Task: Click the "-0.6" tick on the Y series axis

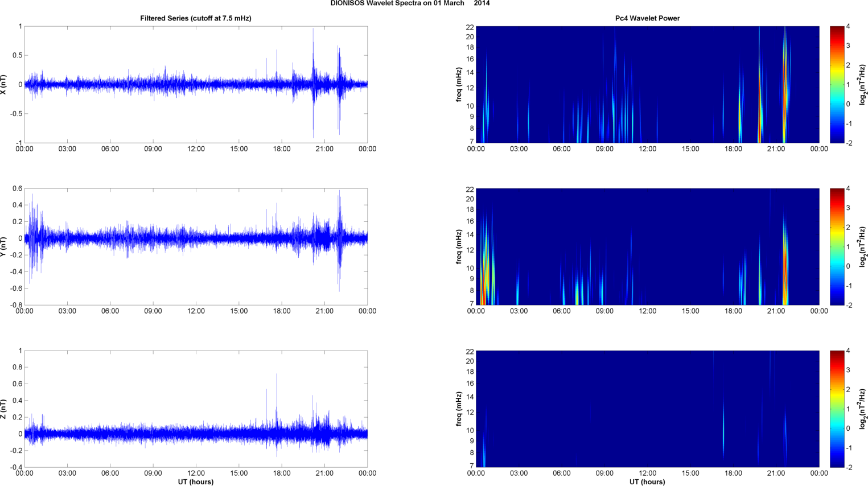Action: 15,289
